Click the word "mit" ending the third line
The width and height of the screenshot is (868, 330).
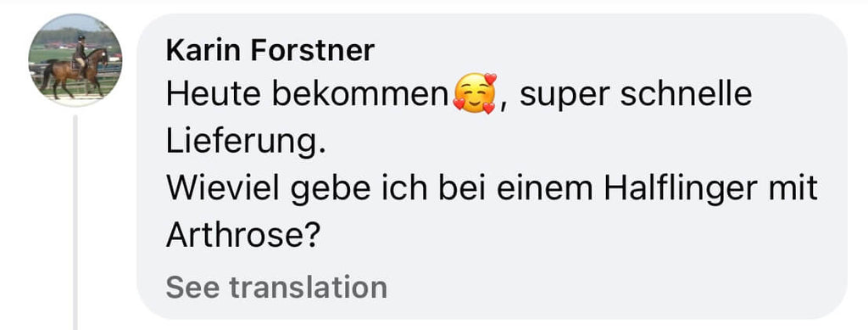tap(797, 189)
